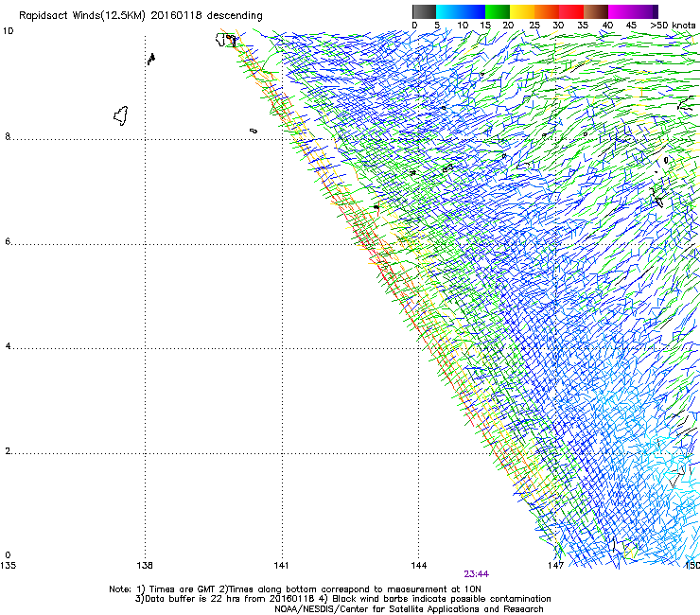700x615 pixels.
Task: Click the dark purple >50 knots legend color
Action: pos(654,11)
